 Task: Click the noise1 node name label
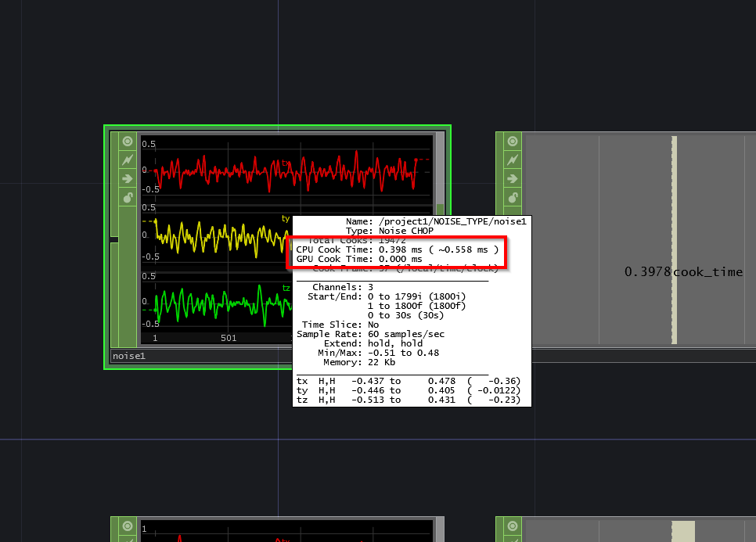128,356
